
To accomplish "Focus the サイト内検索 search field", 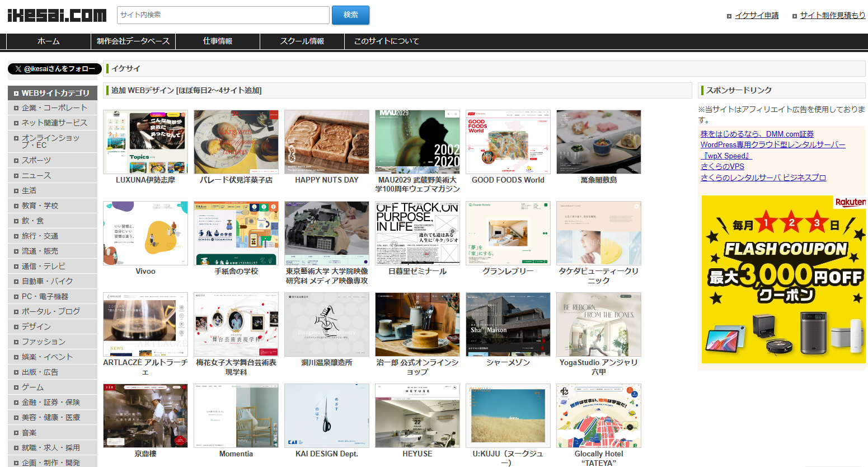I will click(x=223, y=15).
